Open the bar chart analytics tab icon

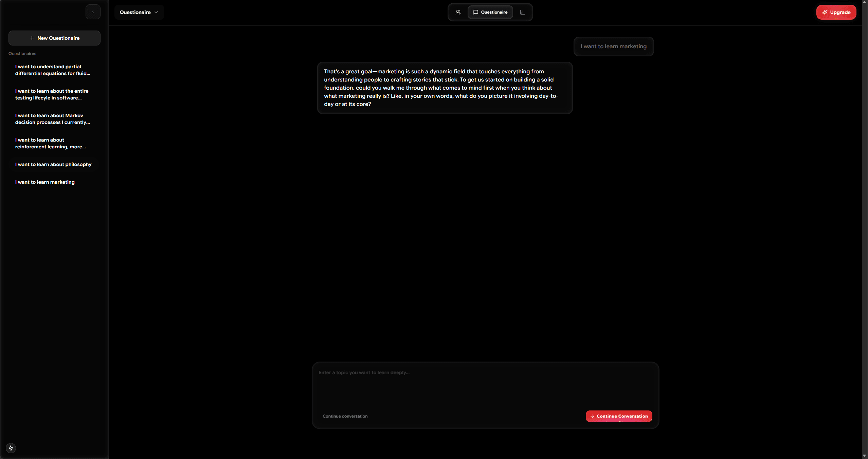click(x=522, y=12)
